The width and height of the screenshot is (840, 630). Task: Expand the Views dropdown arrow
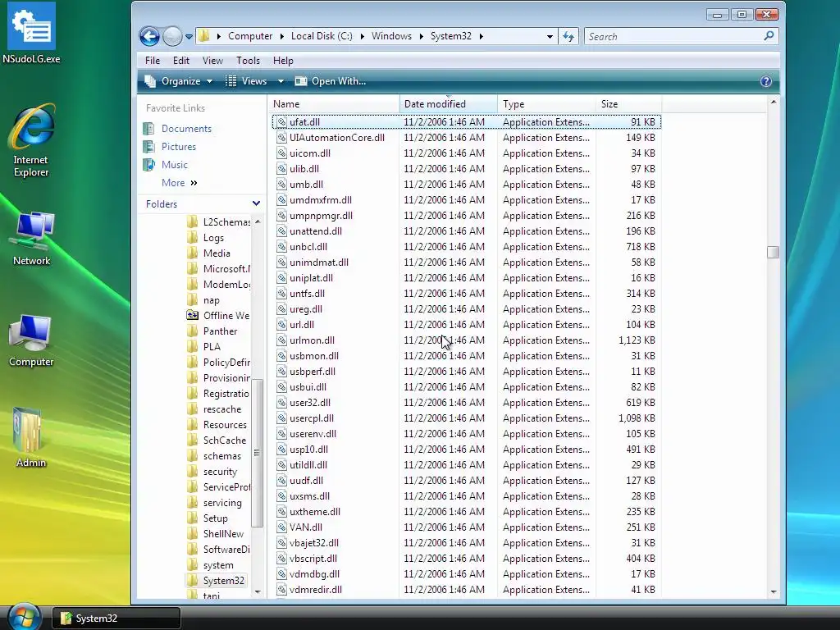tap(281, 81)
